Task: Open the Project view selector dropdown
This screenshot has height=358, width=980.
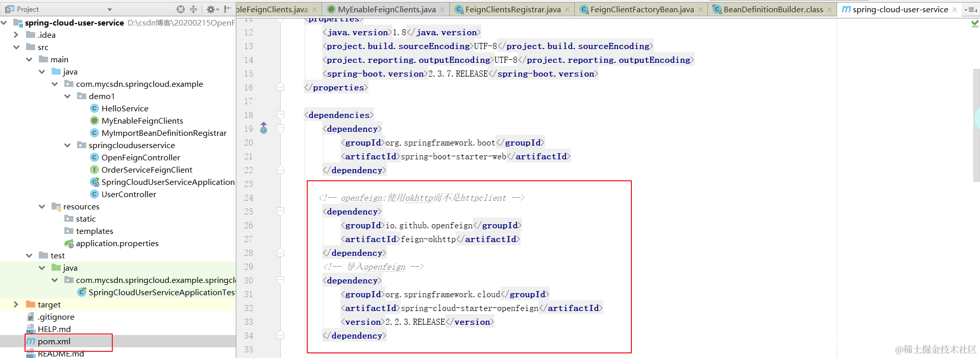Action: pyautogui.click(x=110, y=9)
